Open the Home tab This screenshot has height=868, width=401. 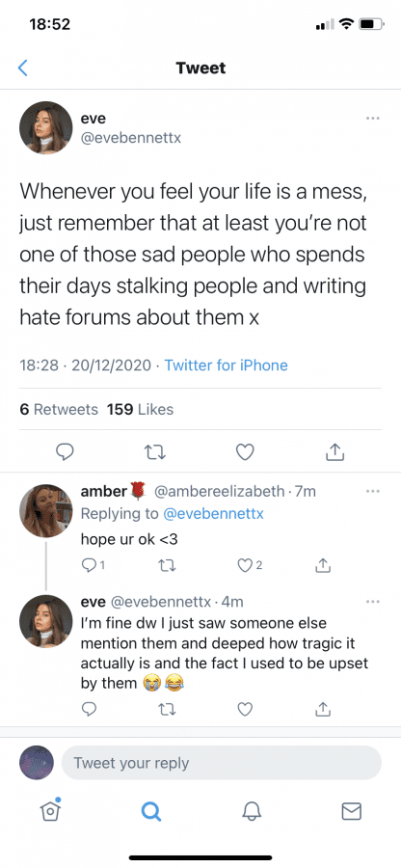point(50,810)
